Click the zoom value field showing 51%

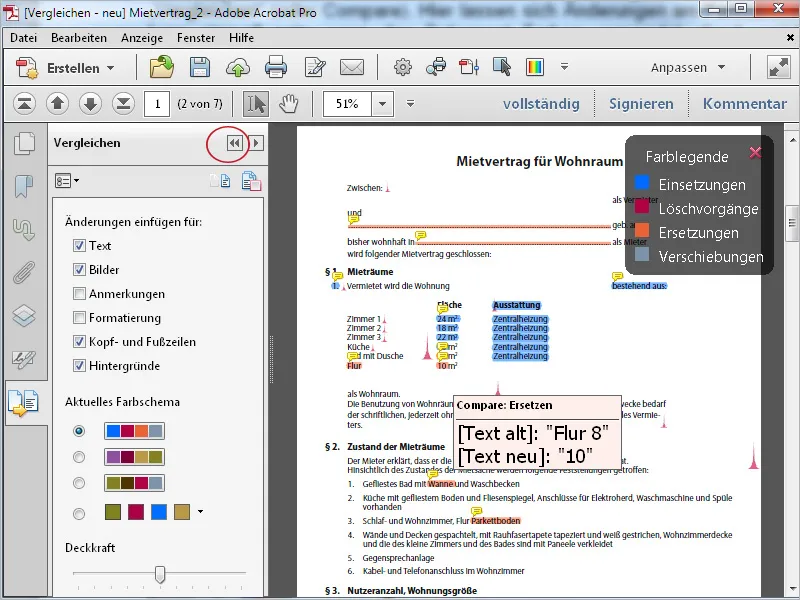347,104
